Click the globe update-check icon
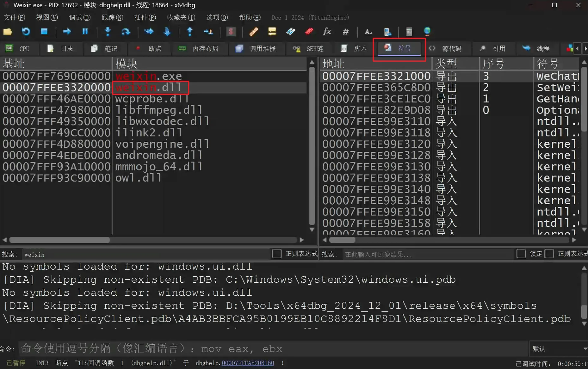The height and width of the screenshot is (369, 588). click(x=427, y=31)
